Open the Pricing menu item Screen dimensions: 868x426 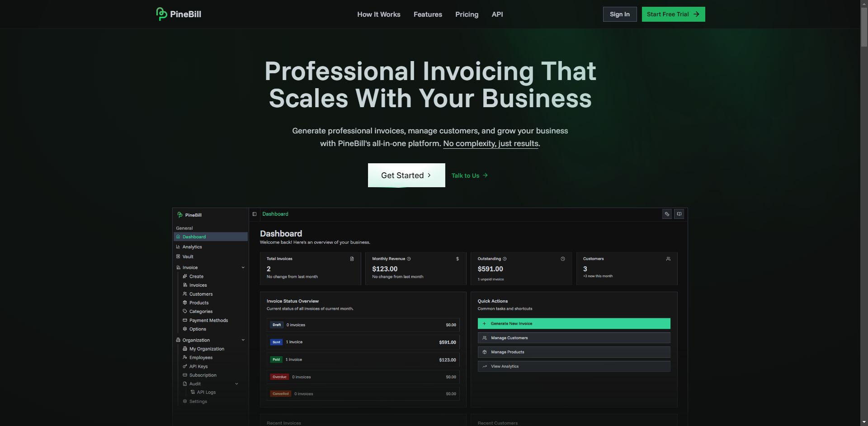pos(467,14)
